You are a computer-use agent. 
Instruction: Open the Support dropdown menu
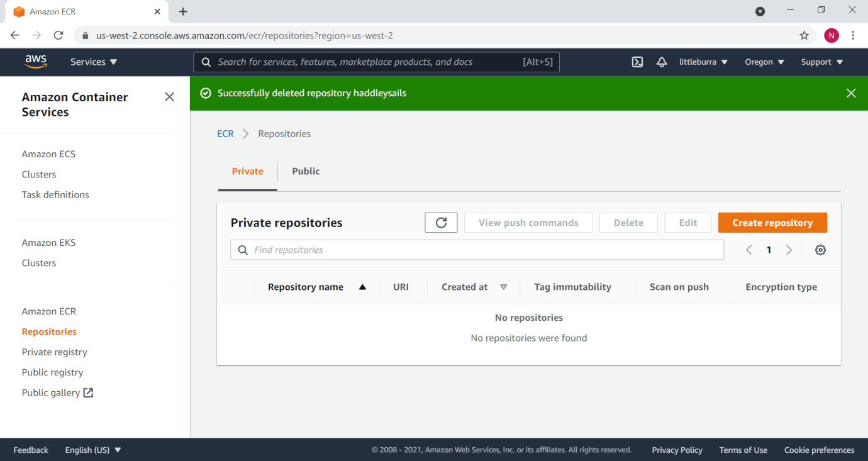pyautogui.click(x=821, y=62)
